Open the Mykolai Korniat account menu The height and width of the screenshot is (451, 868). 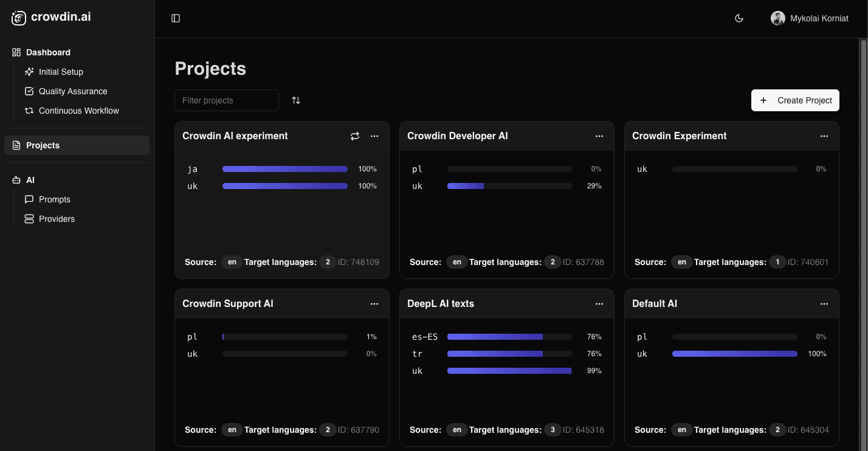tap(809, 18)
